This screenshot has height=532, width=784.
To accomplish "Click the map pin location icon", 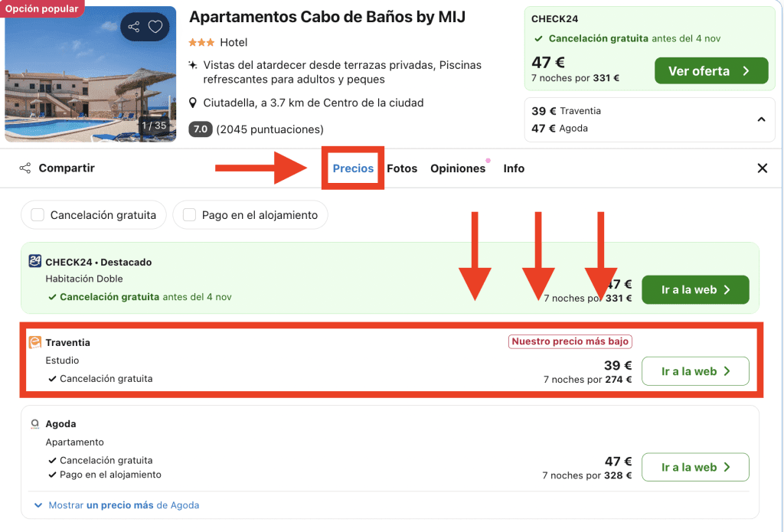I will pyautogui.click(x=194, y=103).
